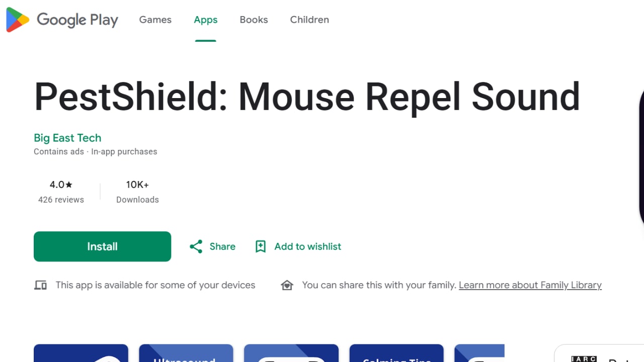The height and width of the screenshot is (362, 644).
Task: Open developer page Big East Tech
Action: [67, 138]
